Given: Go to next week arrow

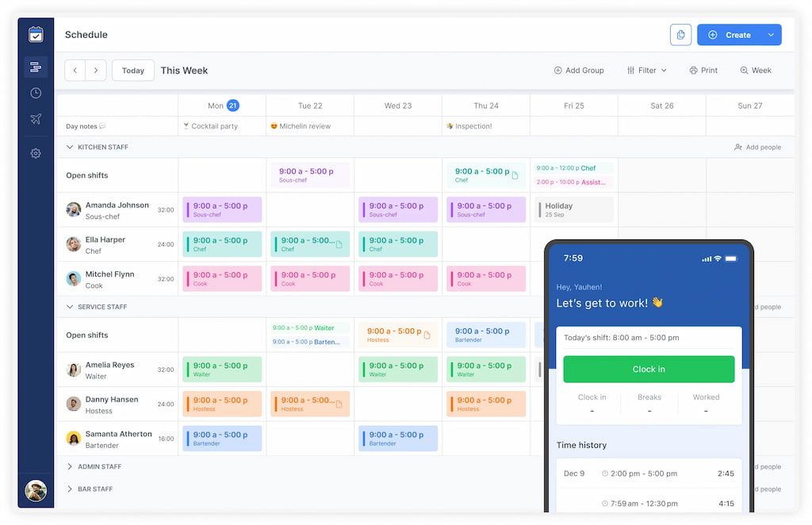Looking at the screenshot, I should [x=96, y=71].
